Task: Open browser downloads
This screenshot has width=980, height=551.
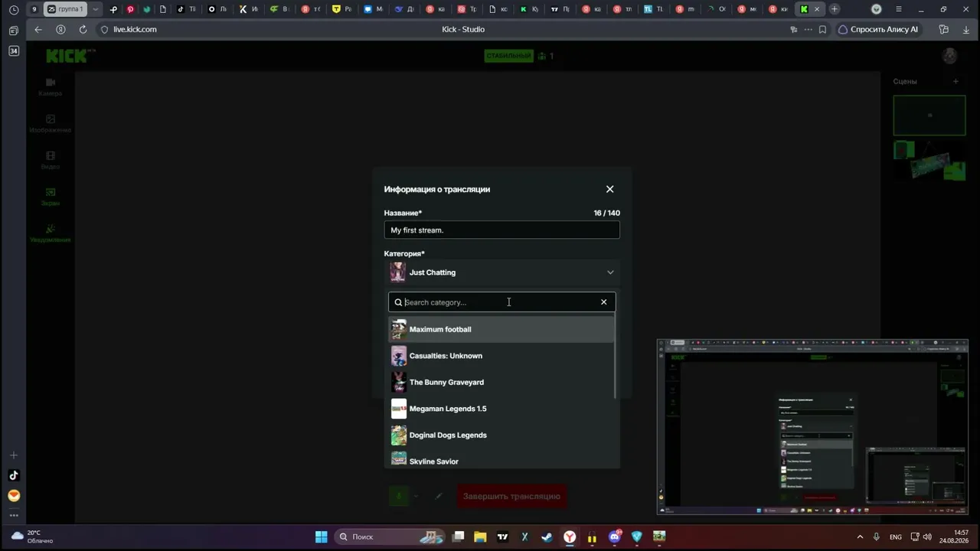Action: [966, 29]
